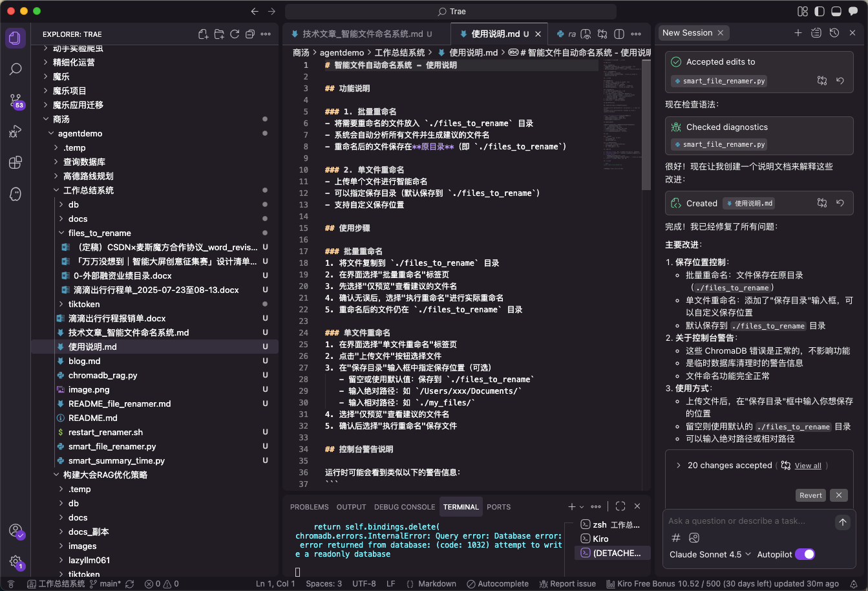Switch to the OUTPUT panel tab
868x591 pixels.
pos(351,507)
